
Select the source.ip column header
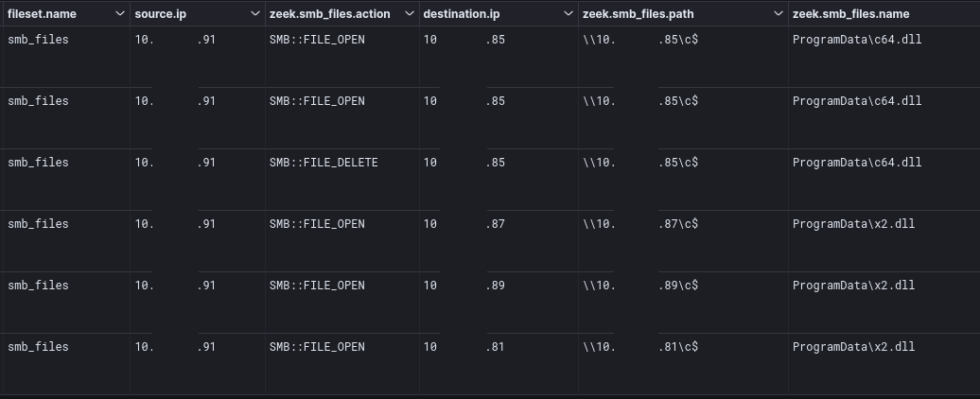coord(161,14)
